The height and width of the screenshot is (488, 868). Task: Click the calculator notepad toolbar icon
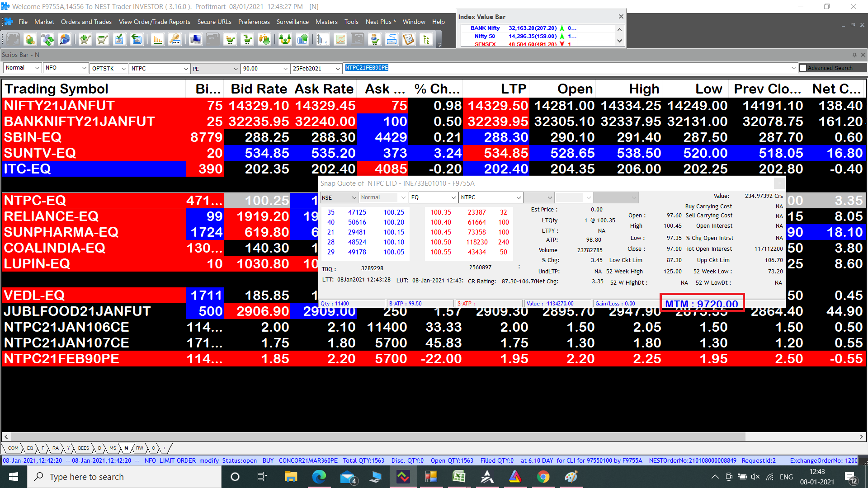[x=409, y=40]
